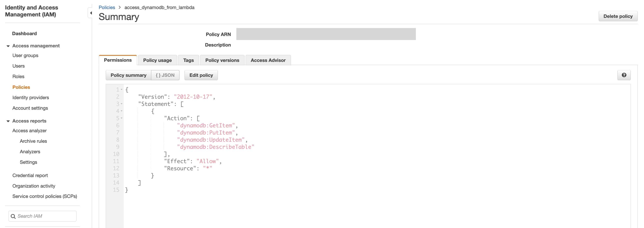Click the access_dynamodb_from_lambda breadcrumb text
This screenshot has height=228, width=644.
click(159, 8)
